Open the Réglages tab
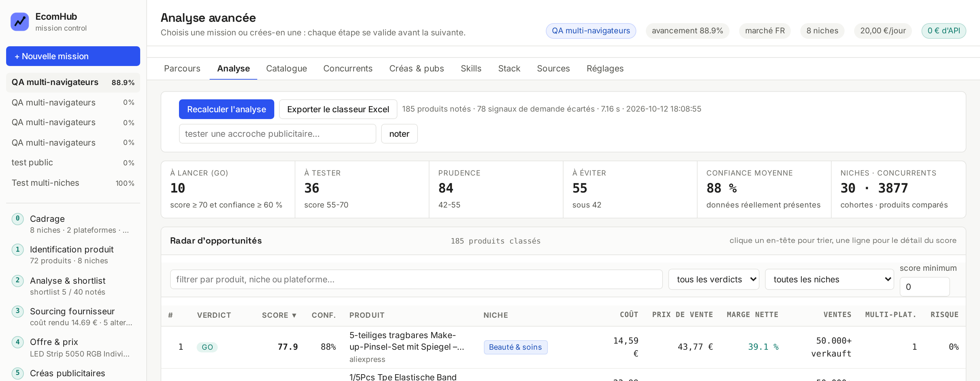 [605, 68]
